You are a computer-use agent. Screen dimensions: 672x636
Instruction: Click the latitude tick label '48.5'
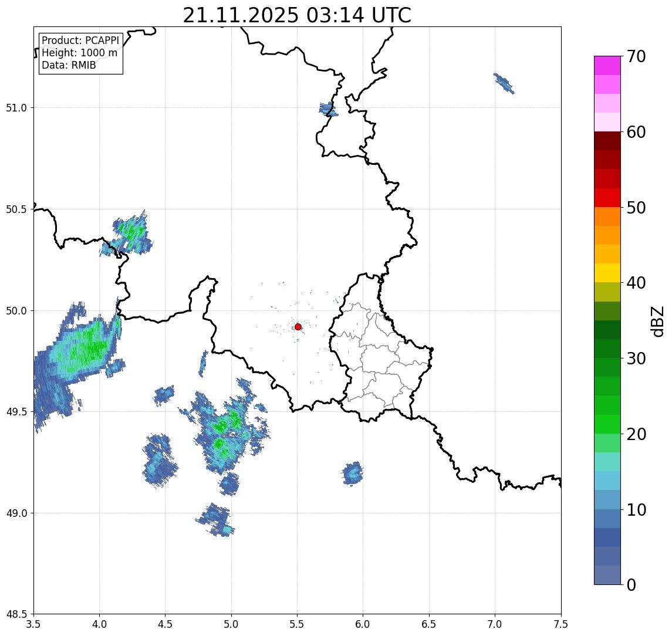pos(16,614)
